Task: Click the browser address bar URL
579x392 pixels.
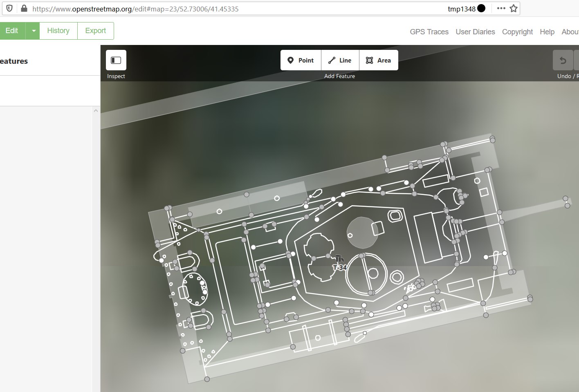Action: [x=135, y=9]
